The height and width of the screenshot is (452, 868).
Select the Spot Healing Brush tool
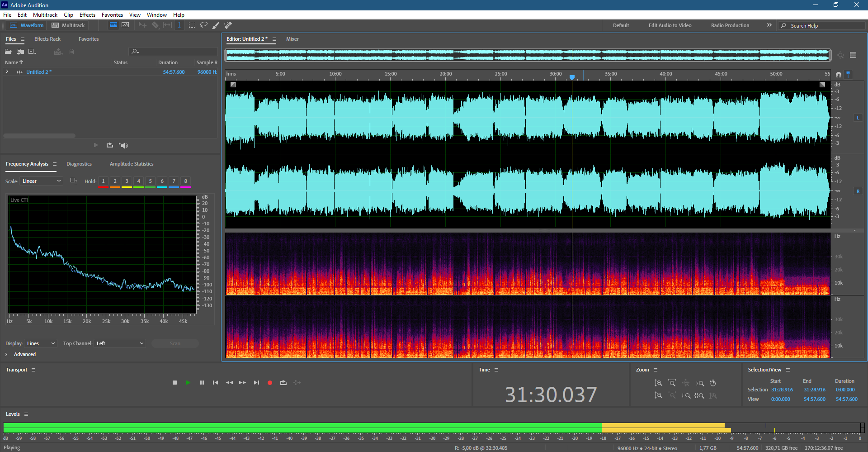[x=228, y=25]
